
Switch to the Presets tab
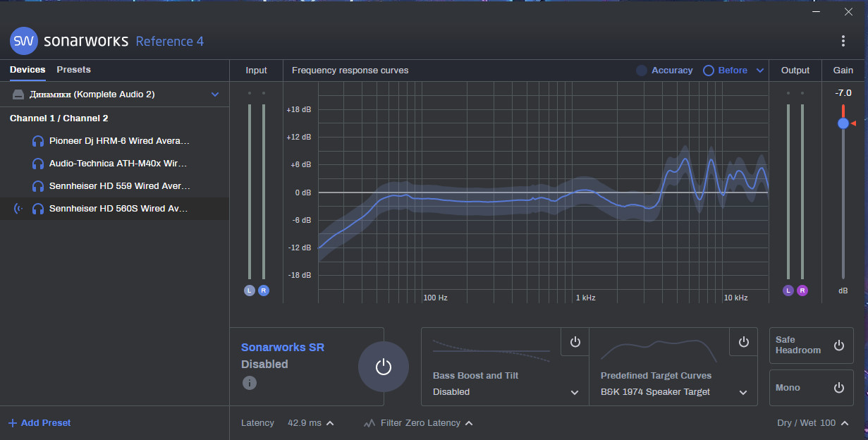coord(74,70)
